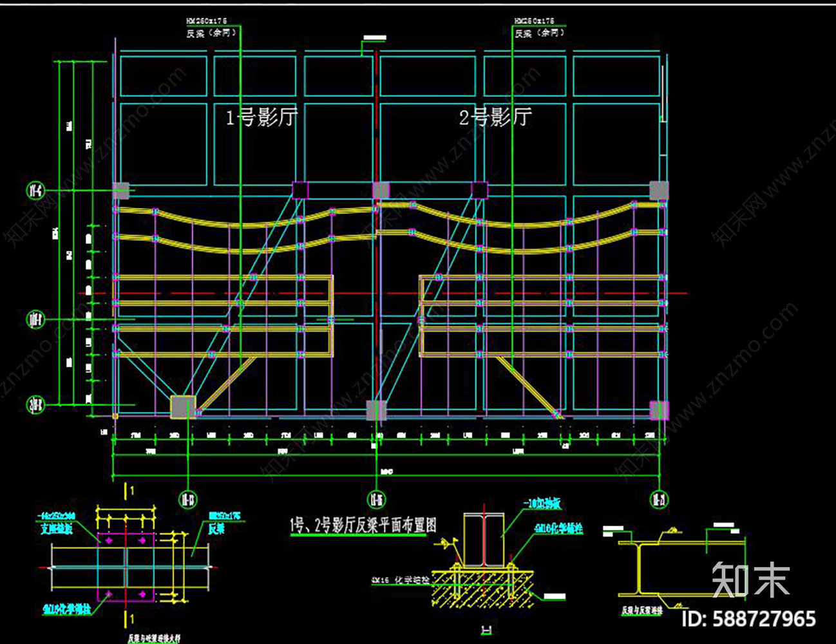Select the 支座锚板 callout text
The height and width of the screenshot is (644, 836).
point(57,529)
